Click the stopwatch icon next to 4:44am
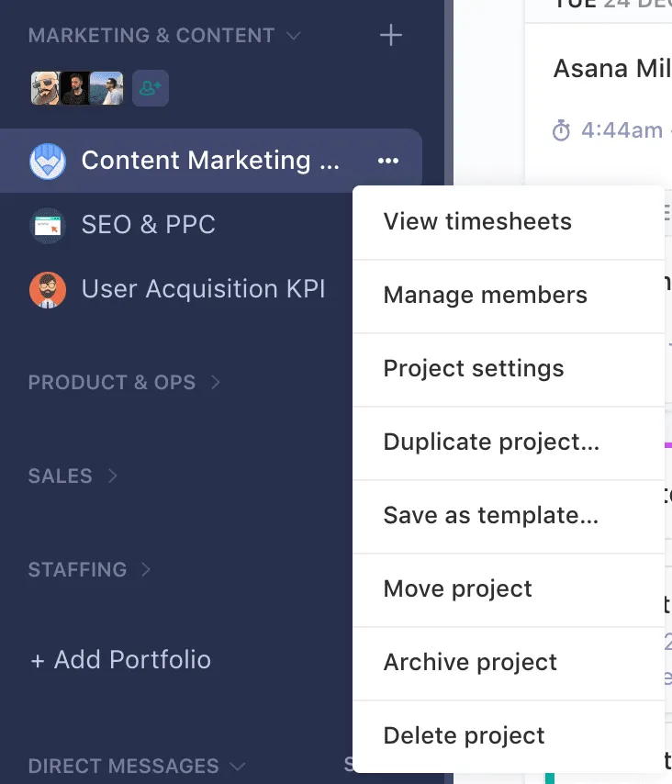672x784 pixels. pos(561,131)
